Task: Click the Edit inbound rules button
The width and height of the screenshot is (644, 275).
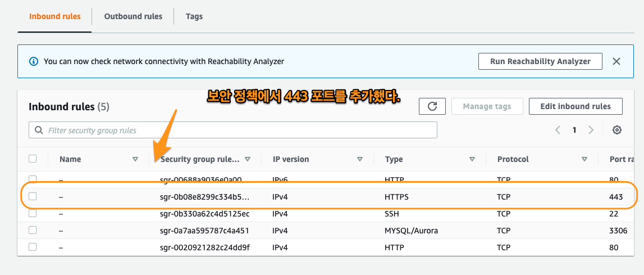Action: click(x=576, y=106)
